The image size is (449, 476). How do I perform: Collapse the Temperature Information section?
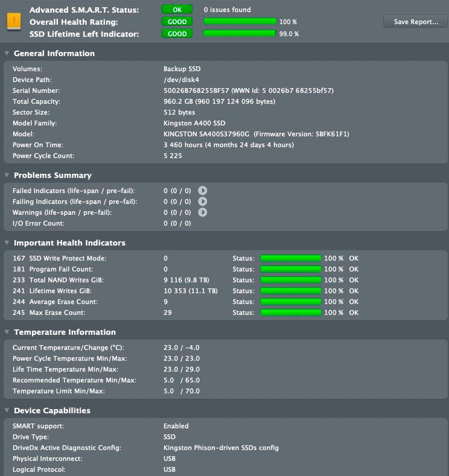(7, 332)
